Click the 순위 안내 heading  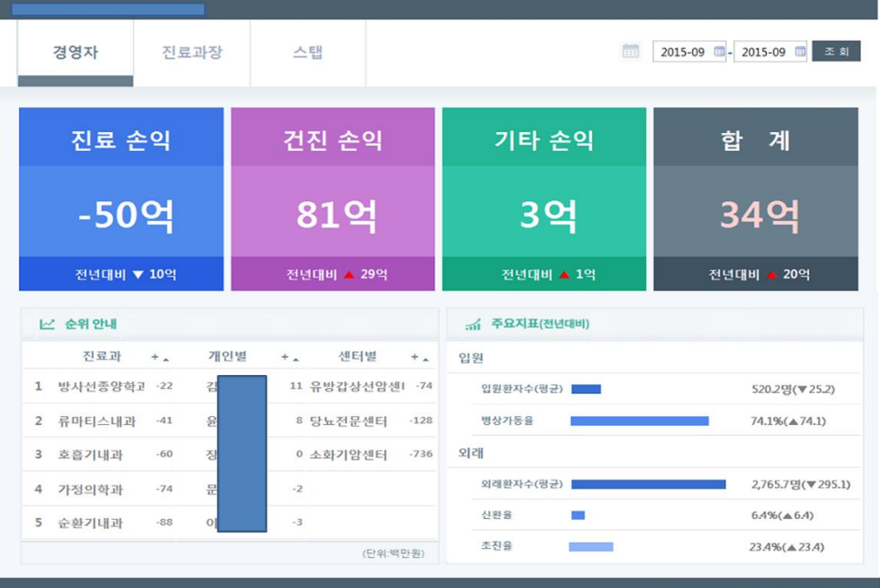(91, 324)
